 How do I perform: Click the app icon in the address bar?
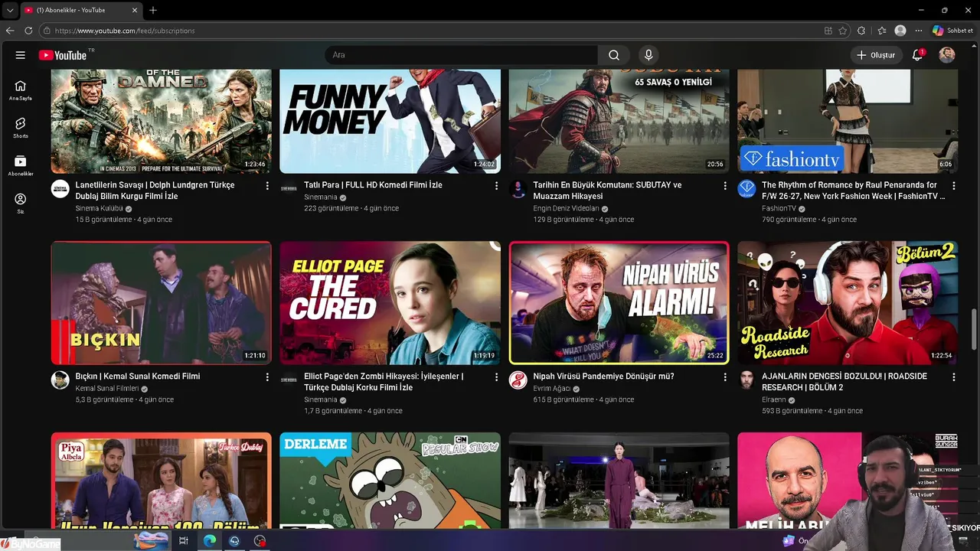coord(828,31)
